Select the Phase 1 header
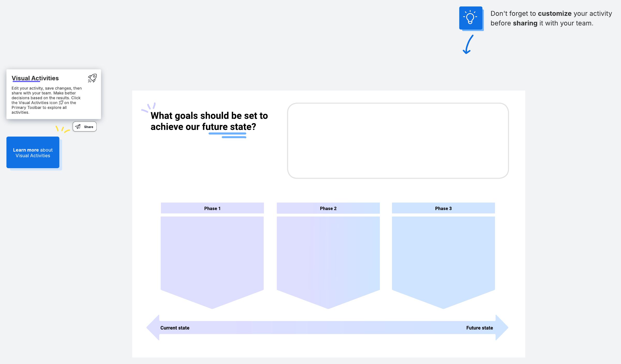The image size is (621, 364). (212, 208)
